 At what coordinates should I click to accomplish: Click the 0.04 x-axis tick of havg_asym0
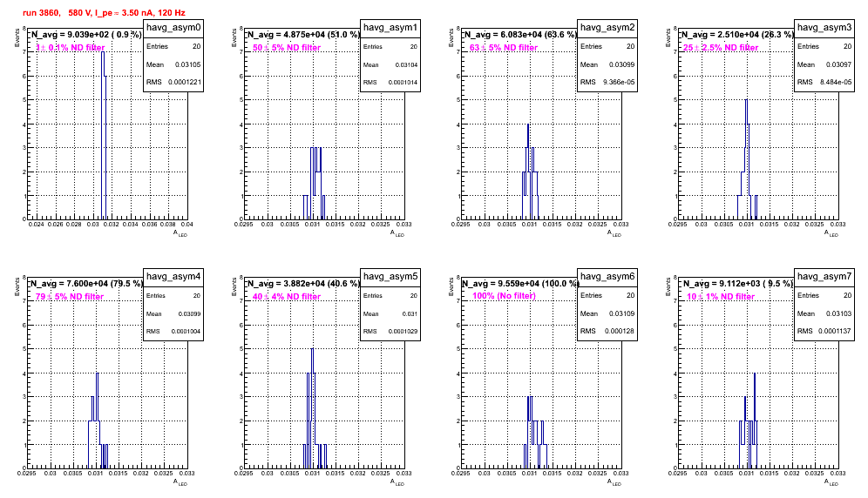[187, 225]
